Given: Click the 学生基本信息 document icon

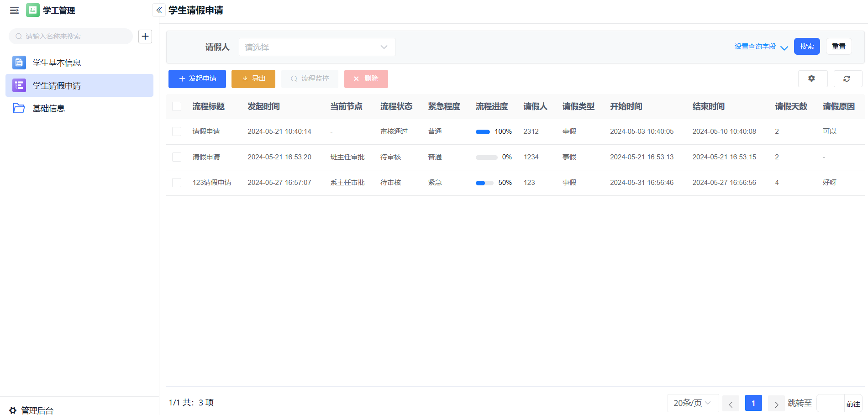Looking at the screenshot, I should click(19, 63).
